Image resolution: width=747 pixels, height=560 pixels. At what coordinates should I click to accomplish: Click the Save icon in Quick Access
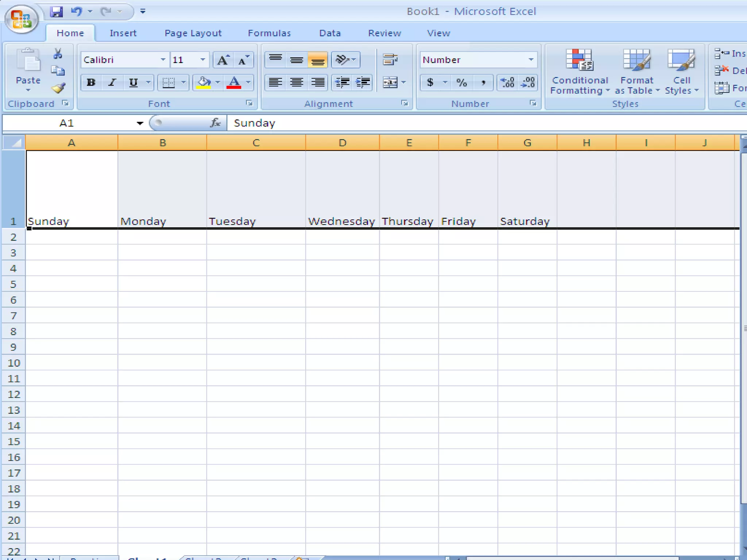click(57, 12)
